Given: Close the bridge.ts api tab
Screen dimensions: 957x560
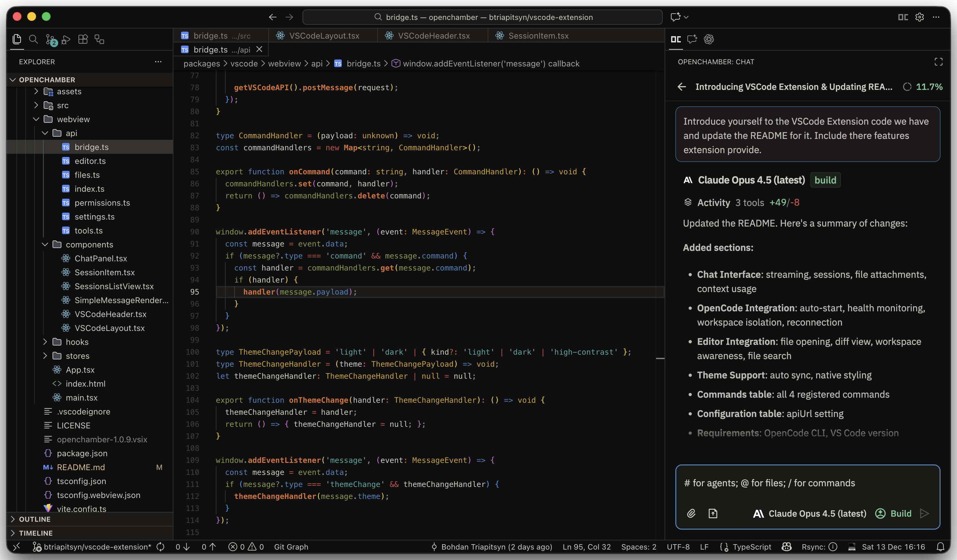Looking at the screenshot, I should [x=260, y=49].
